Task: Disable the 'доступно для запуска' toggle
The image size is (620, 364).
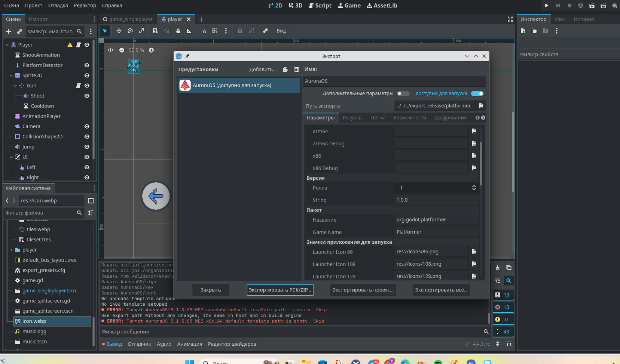Action: tap(477, 93)
